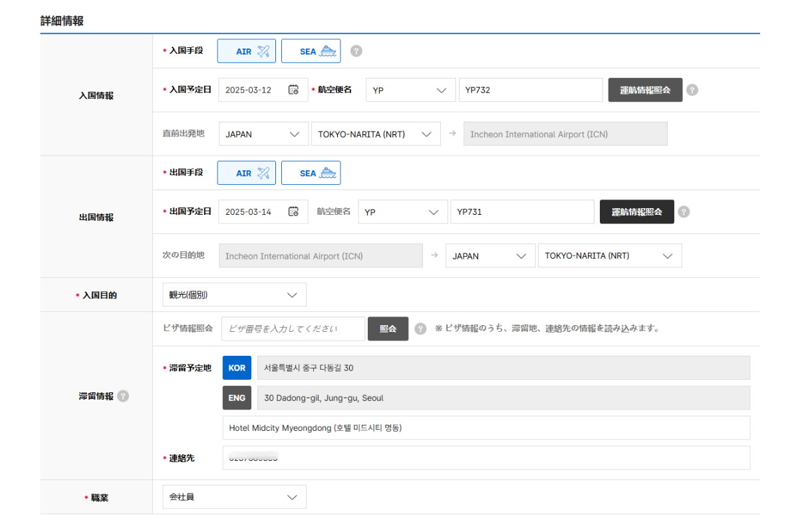Click help icon next to entry SEA button
The height and width of the screenshot is (532, 798).
click(356, 51)
